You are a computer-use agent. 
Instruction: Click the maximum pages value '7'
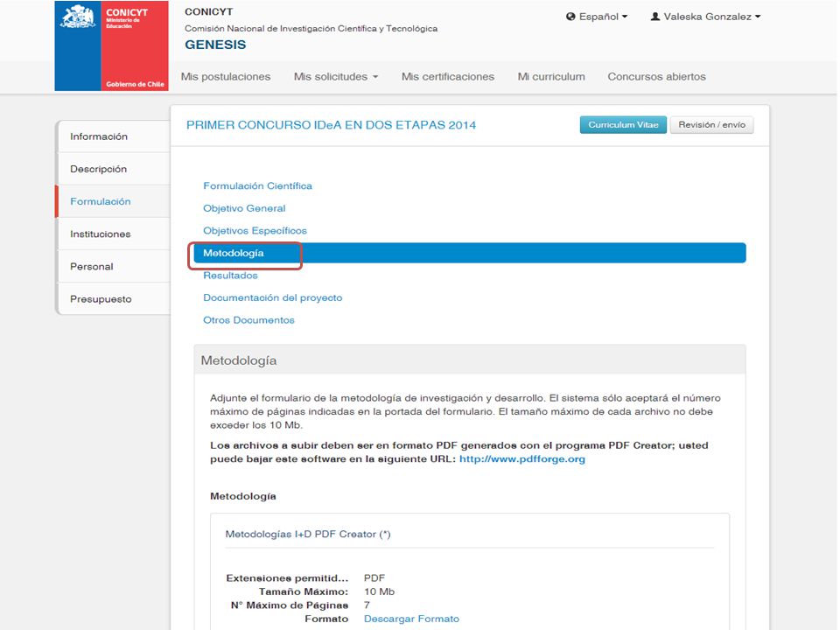[x=367, y=605]
